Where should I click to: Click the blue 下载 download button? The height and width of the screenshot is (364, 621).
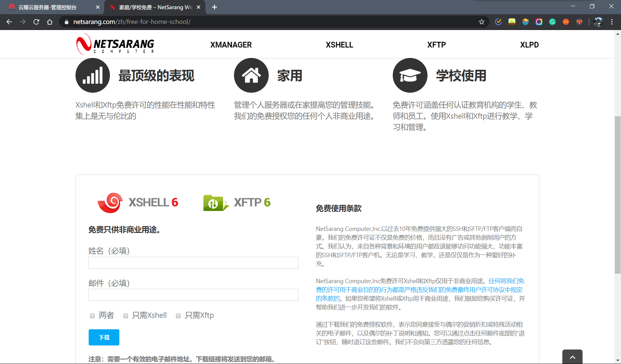pos(104,337)
